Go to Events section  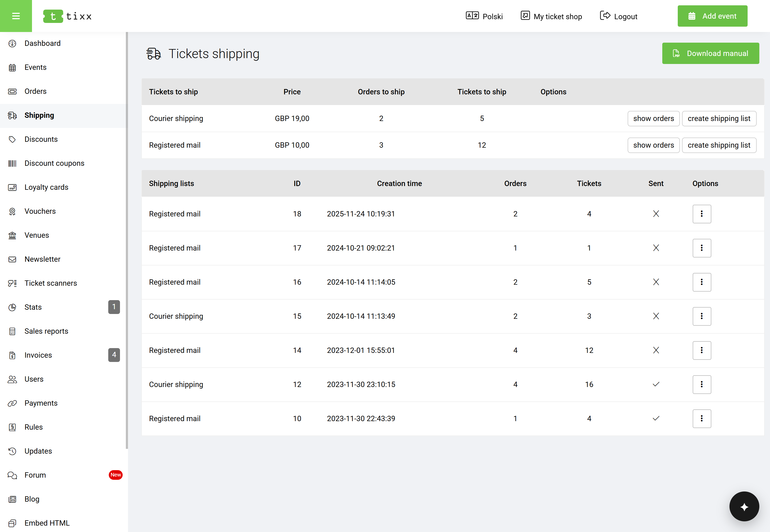click(35, 67)
